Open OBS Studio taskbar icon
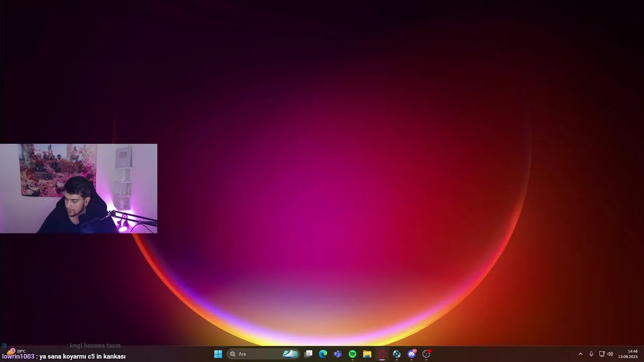Viewport: 644px width, 362px height. click(x=426, y=354)
